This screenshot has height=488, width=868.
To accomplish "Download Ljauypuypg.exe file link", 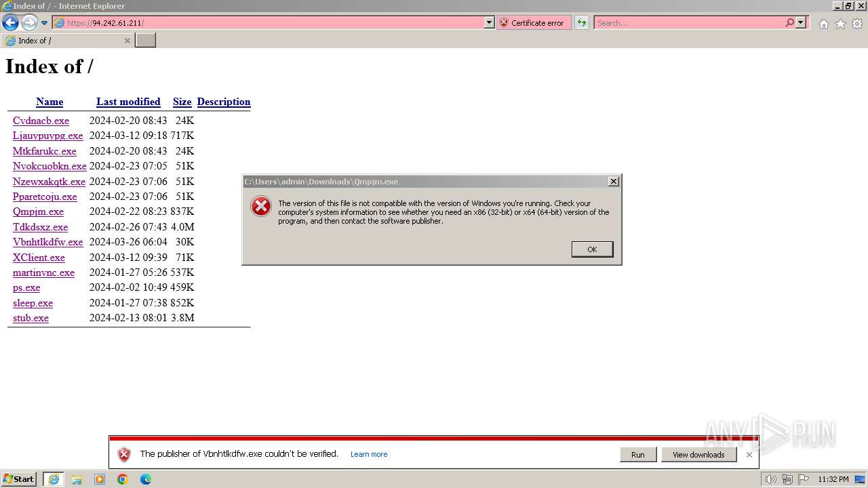I will click(47, 136).
